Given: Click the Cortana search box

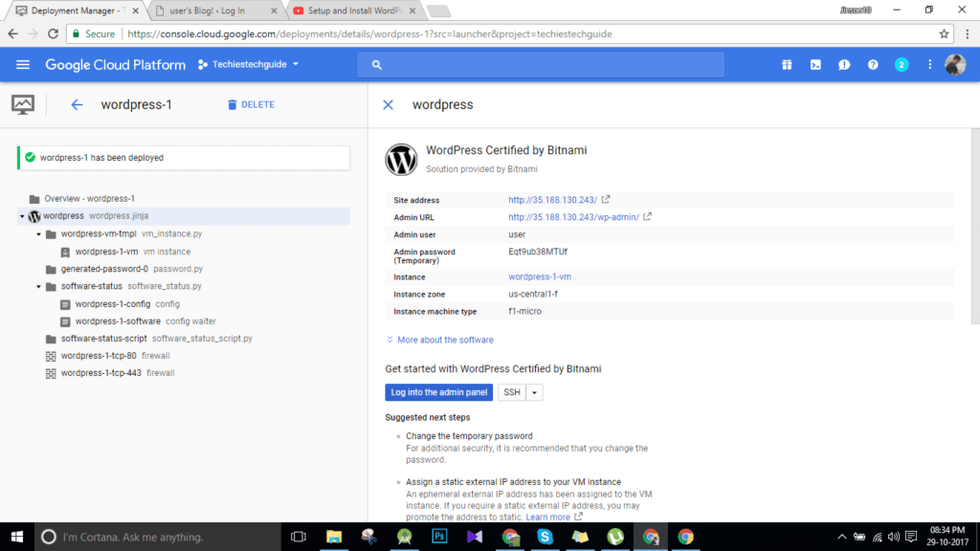Looking at the screenshot, I should click(x=158, y=537).
